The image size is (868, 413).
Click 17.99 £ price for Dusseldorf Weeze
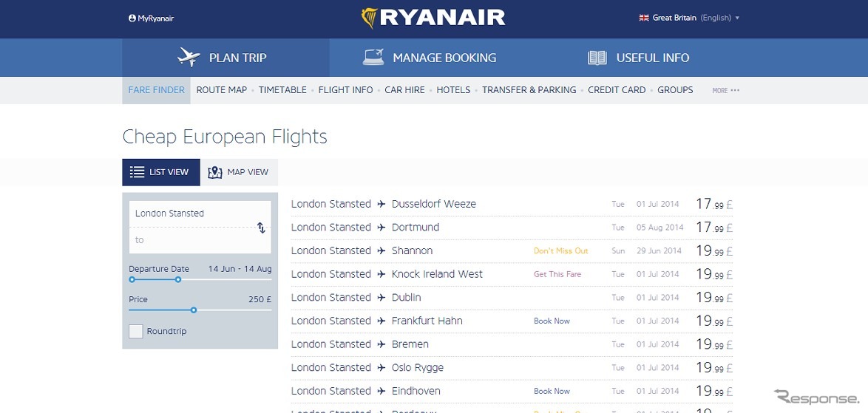click(x=714, y=204)
